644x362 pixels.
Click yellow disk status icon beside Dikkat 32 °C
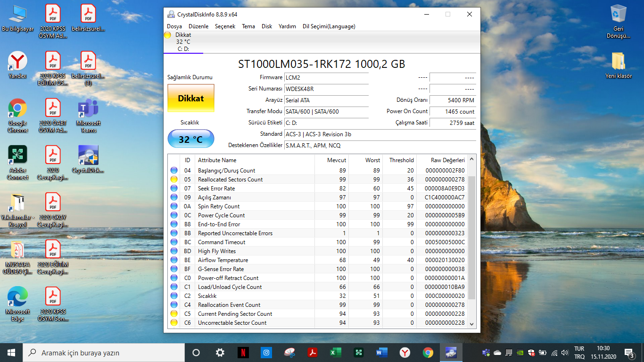tap(167, 35)
